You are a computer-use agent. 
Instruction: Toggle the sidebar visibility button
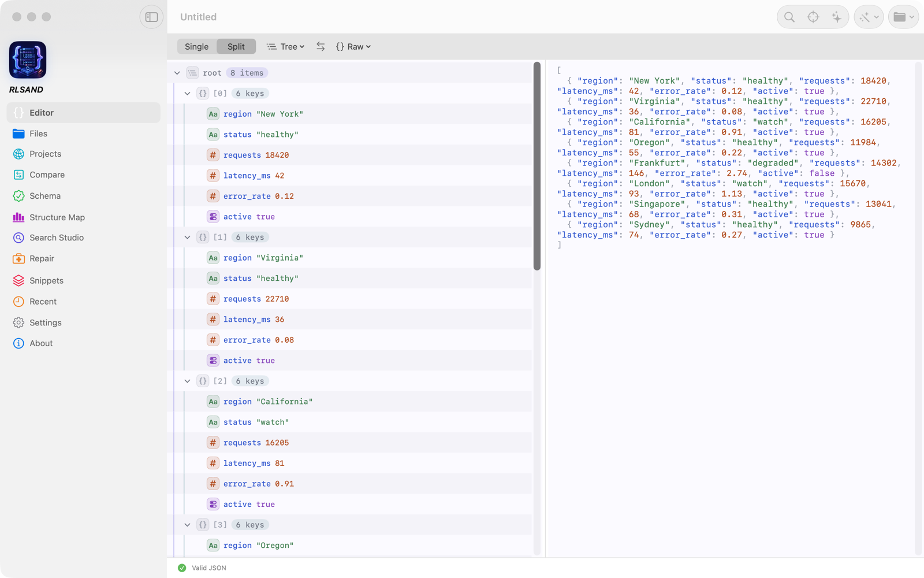click(151, 17)
